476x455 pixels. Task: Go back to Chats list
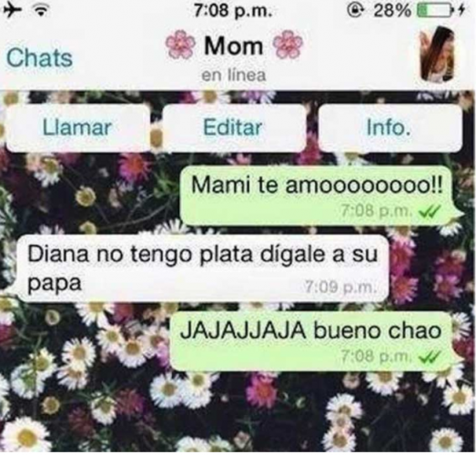pyautogui.click(x=39, y=57)
